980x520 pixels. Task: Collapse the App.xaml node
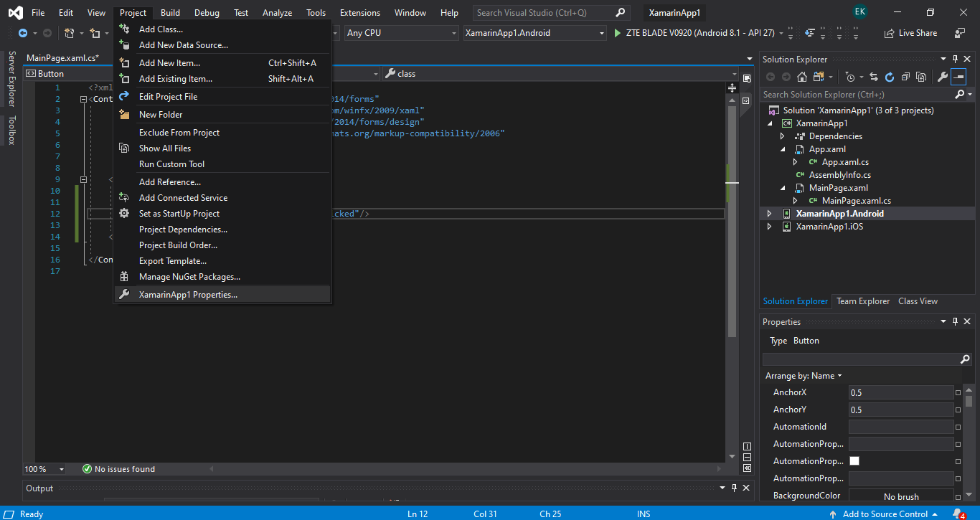[783, 149]
